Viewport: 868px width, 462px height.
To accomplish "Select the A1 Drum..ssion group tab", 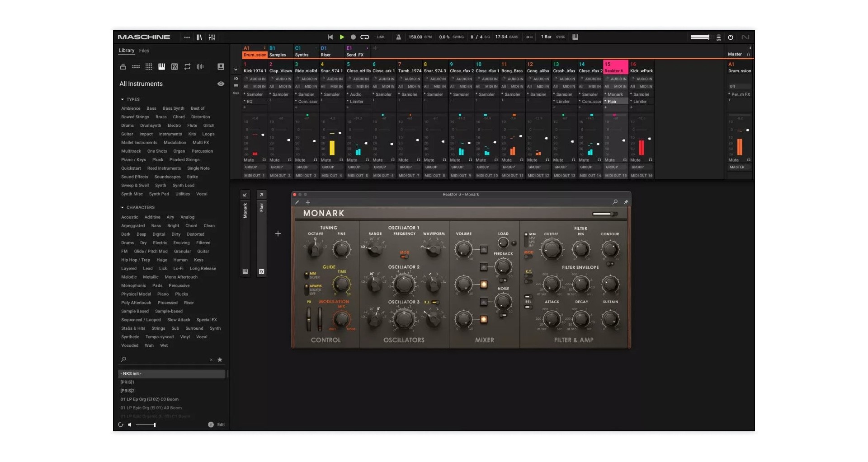I will [255, 51].
